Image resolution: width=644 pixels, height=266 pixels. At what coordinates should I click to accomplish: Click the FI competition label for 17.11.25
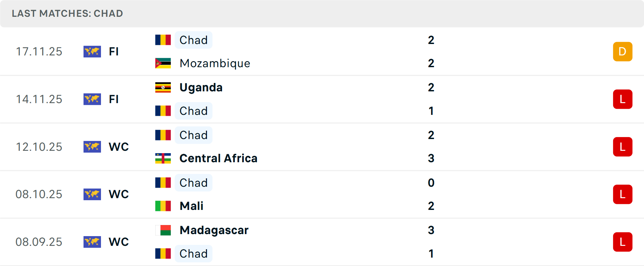click(x=114, y=51)
